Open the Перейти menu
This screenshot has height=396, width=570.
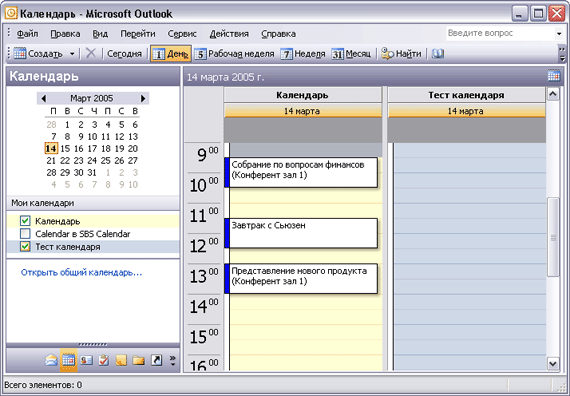(138, 34)
